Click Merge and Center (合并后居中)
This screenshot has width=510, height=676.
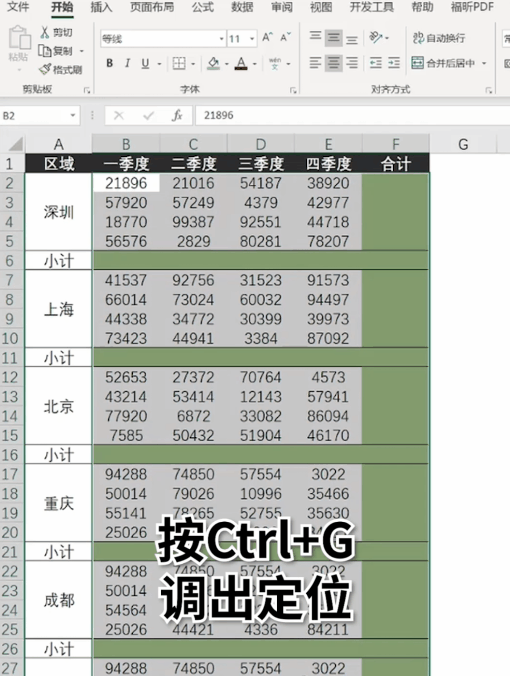click(443, 63)
